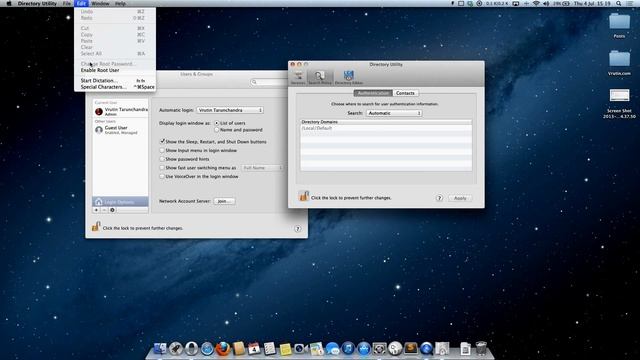The height and width of the screenshot is (360, 640).
Task: Launch Safari from the Dock
Action: (207, 349)
